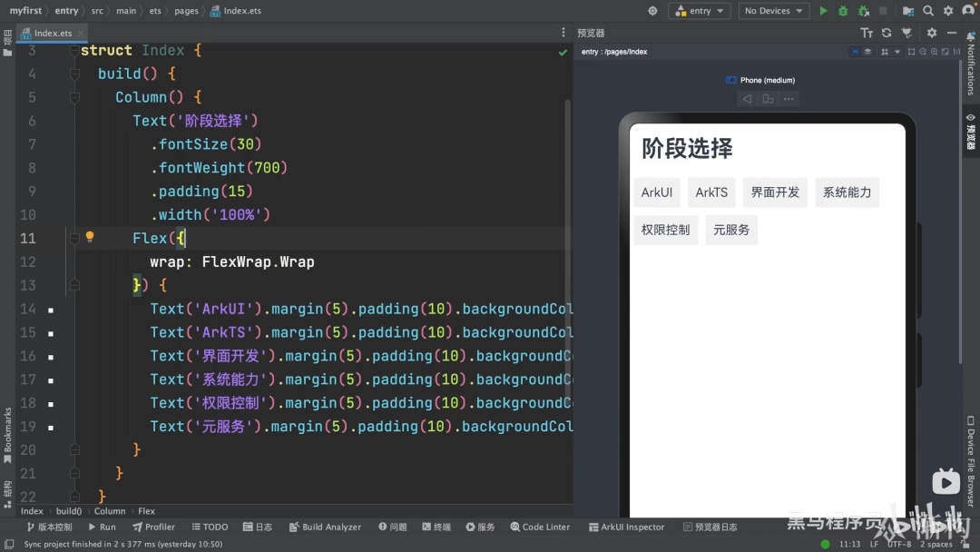Open the Build Analyzer panel

coord(325,527)
